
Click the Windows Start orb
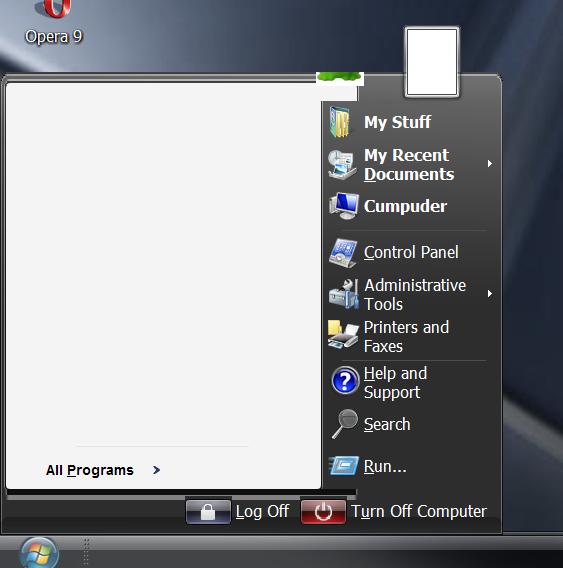[x=38, y=553]
